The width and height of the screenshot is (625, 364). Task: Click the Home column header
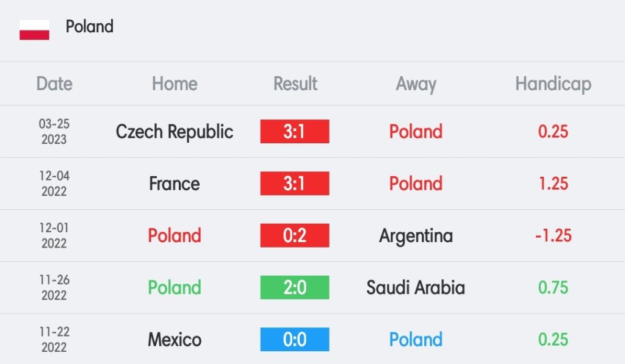coord(175,84)
